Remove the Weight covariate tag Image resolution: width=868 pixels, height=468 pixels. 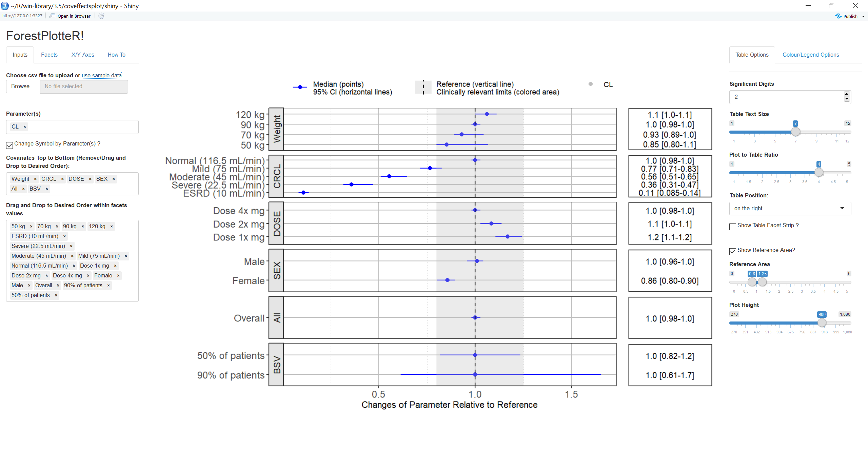pos(35,179)
